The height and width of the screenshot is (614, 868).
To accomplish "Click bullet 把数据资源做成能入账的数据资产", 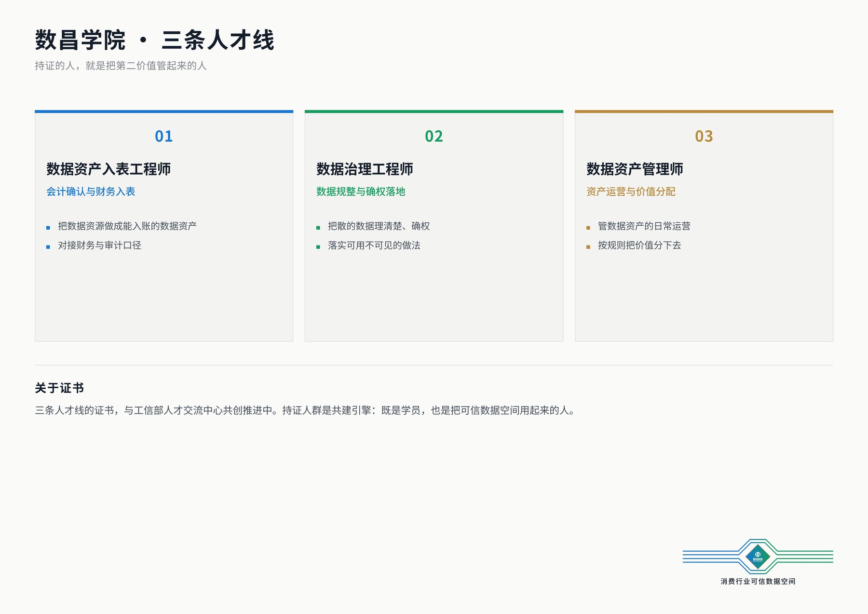I will point(127,226).
